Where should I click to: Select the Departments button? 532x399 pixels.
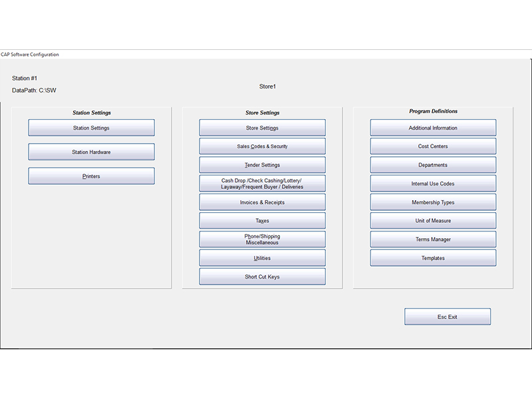click(433, 165)
